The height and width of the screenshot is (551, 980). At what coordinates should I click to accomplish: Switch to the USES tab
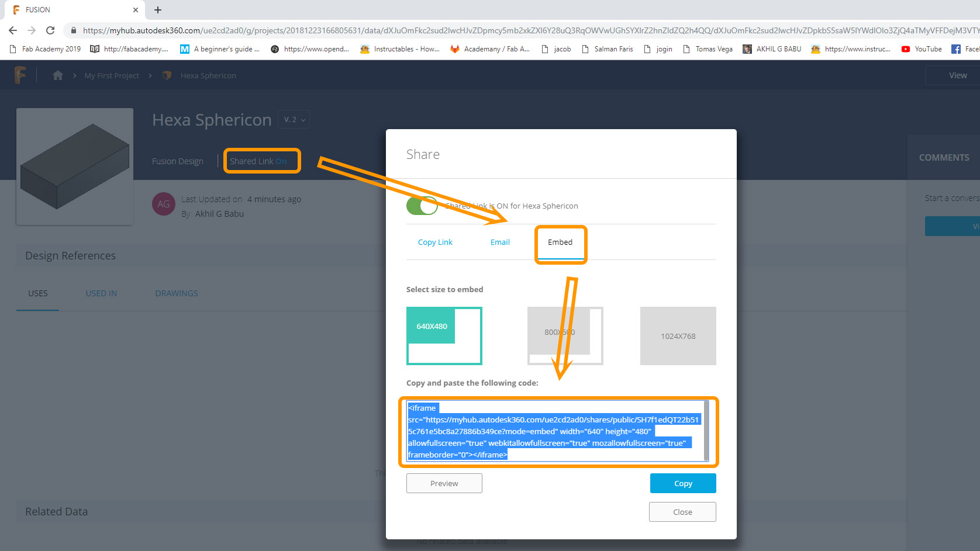38,293
